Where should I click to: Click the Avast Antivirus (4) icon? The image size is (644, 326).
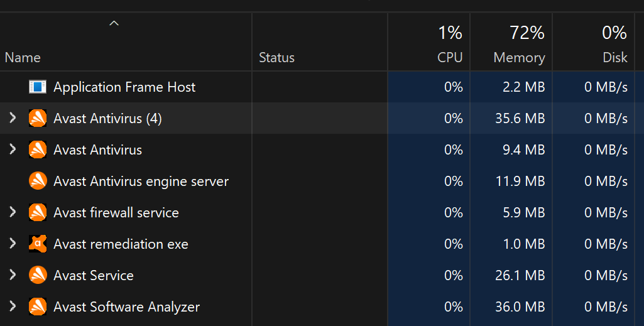37,118
